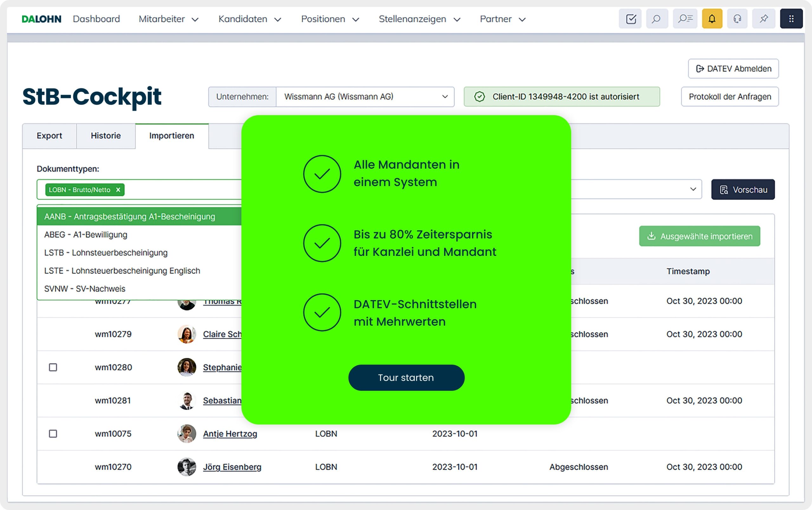The width and height of the screenshot is (812, 510).
Task: Click the Vorschau preview button
Action: click(743, 189)
